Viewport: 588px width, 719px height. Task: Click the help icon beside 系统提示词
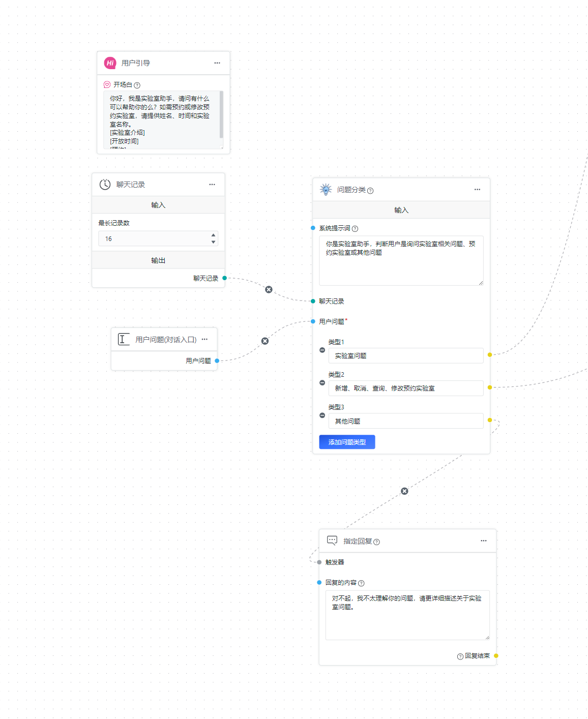click(355, 229)
